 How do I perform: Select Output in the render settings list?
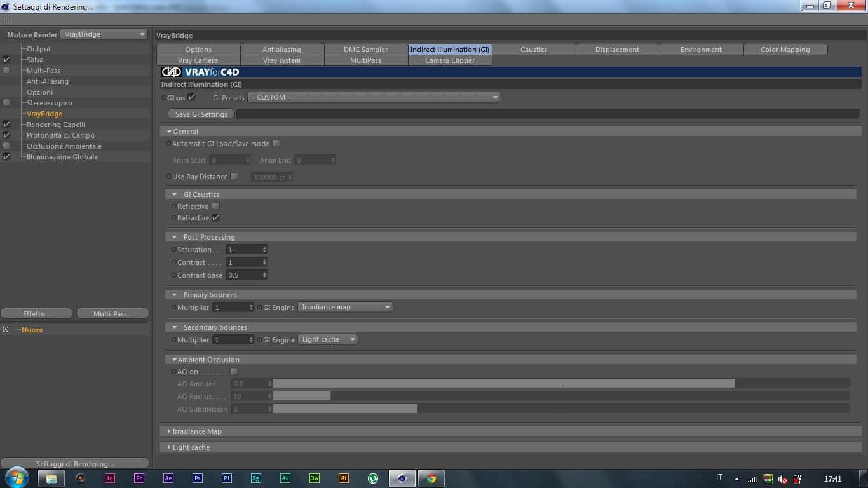[x=39, y=49]
